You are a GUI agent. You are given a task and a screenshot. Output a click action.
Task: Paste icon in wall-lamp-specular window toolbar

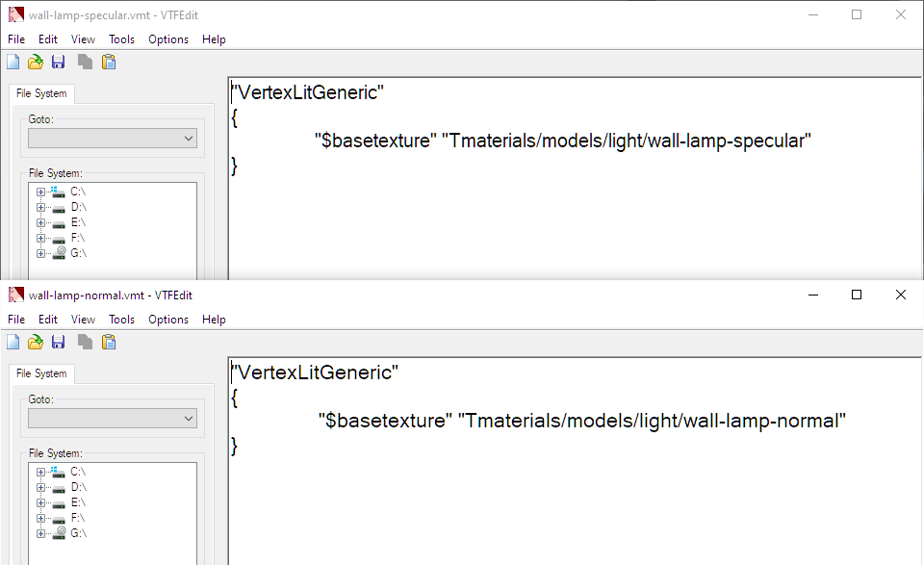[109, 62]
